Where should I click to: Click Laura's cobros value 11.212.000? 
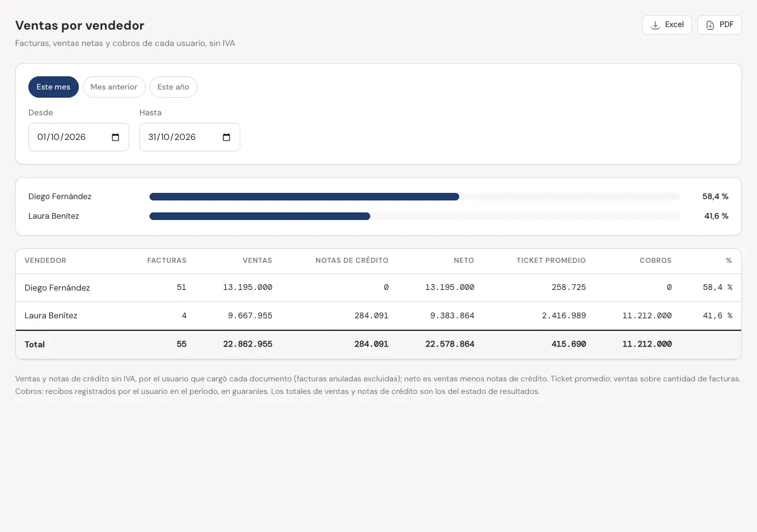(x=647, y=316)
